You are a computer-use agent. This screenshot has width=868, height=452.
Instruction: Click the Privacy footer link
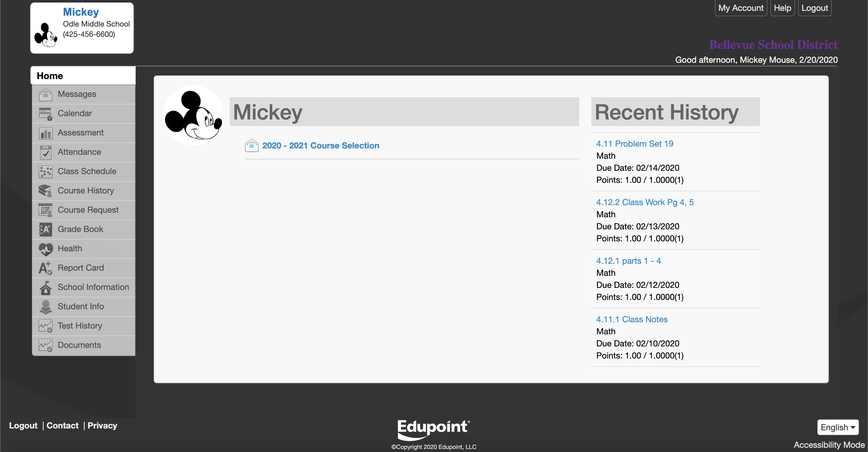tap(102, 425)
